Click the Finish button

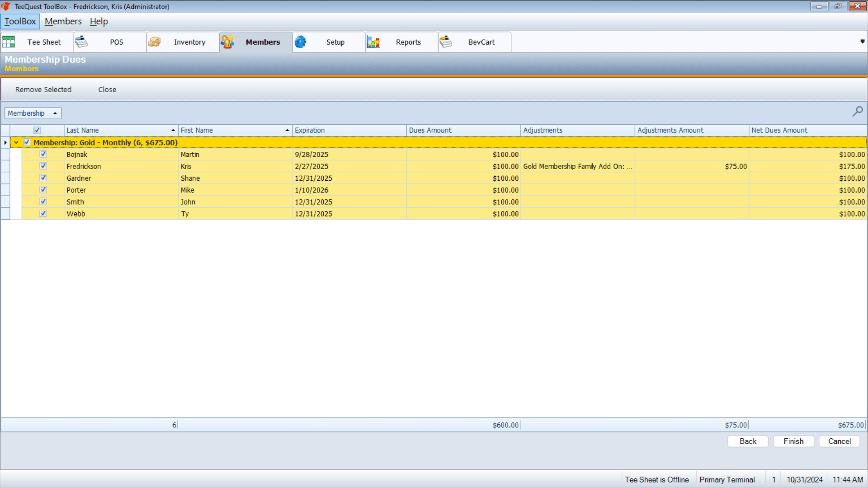793,441
